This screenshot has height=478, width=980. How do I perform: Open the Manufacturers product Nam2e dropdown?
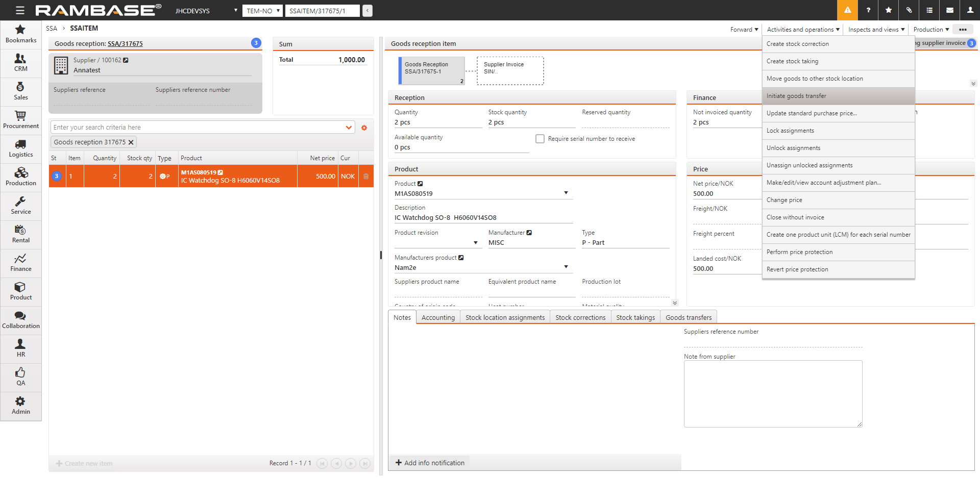coord(566,267)
